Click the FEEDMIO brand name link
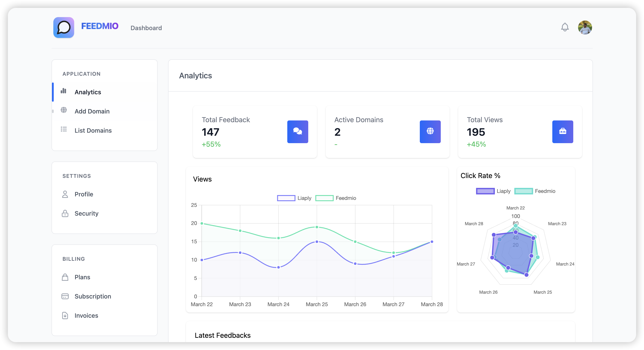This screenshot has height=350, width=644. pyautogui.click(x=100, y=26)
